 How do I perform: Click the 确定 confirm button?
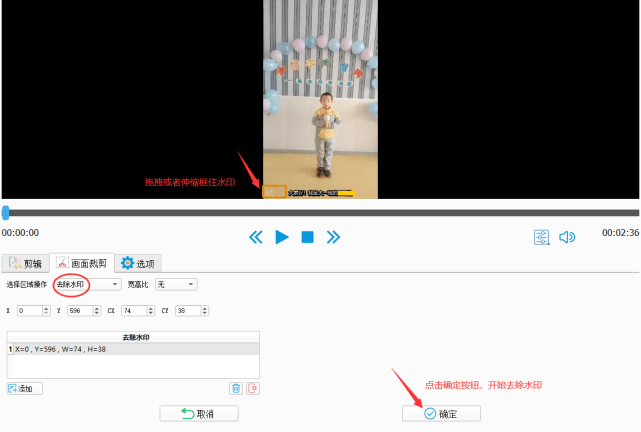441,414
